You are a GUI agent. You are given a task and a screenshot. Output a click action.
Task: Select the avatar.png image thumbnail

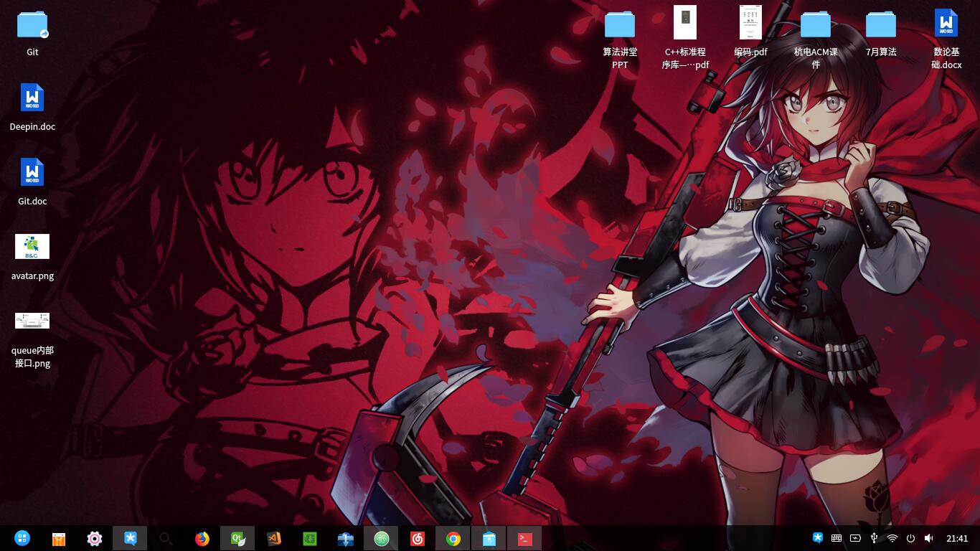(x=32, y=247)
